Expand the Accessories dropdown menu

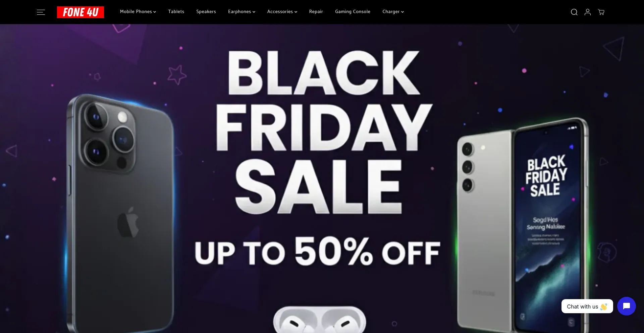tap(282, 12)
